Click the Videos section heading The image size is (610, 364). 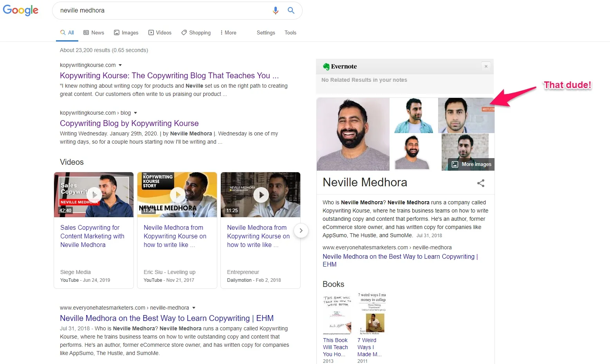point(72,162)
